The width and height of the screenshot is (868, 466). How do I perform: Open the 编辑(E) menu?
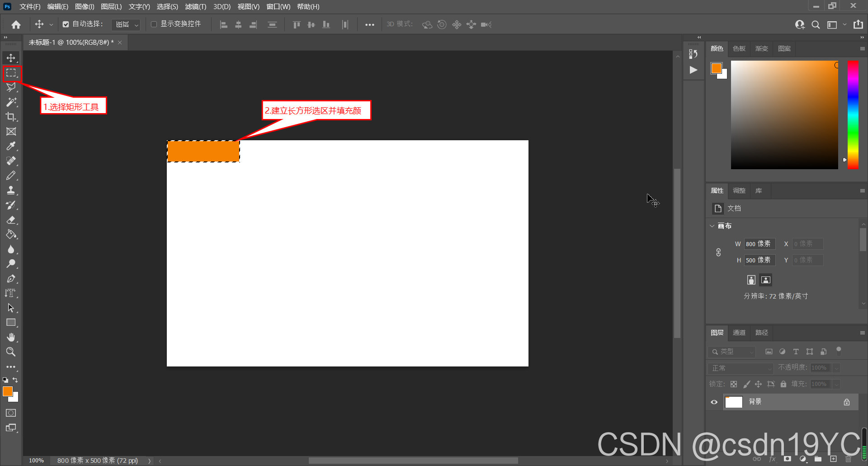coord(58,7)
